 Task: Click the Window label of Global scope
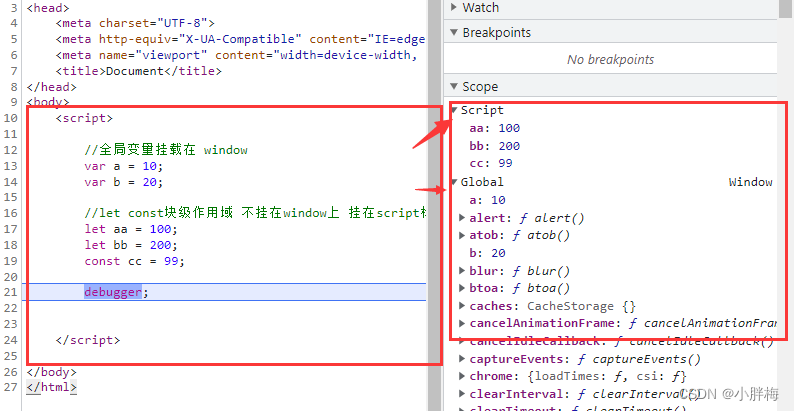click(x=750, y=182)
